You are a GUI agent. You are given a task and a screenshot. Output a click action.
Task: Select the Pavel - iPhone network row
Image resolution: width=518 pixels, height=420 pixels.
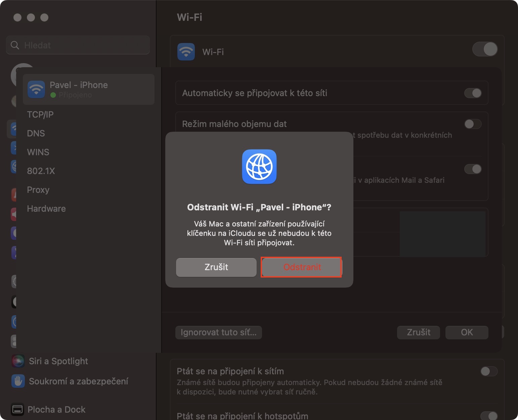(x=89, y=89)
